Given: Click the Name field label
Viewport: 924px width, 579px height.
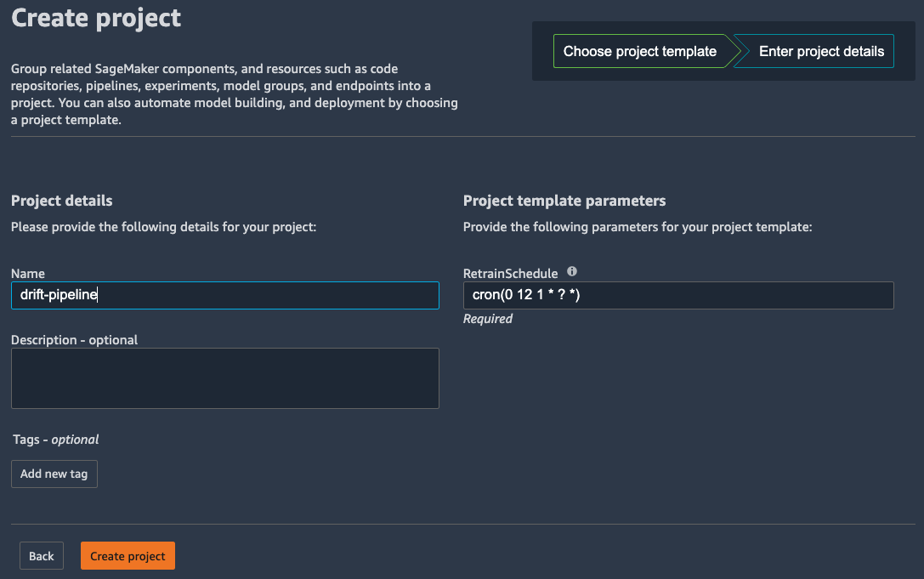Looking at the screenshot, I should coord(28,274).
